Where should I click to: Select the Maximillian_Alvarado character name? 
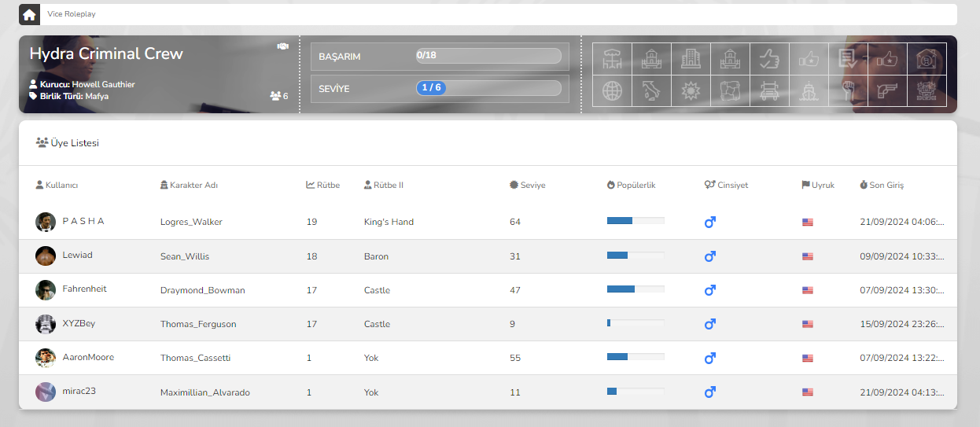pos(204,392)
